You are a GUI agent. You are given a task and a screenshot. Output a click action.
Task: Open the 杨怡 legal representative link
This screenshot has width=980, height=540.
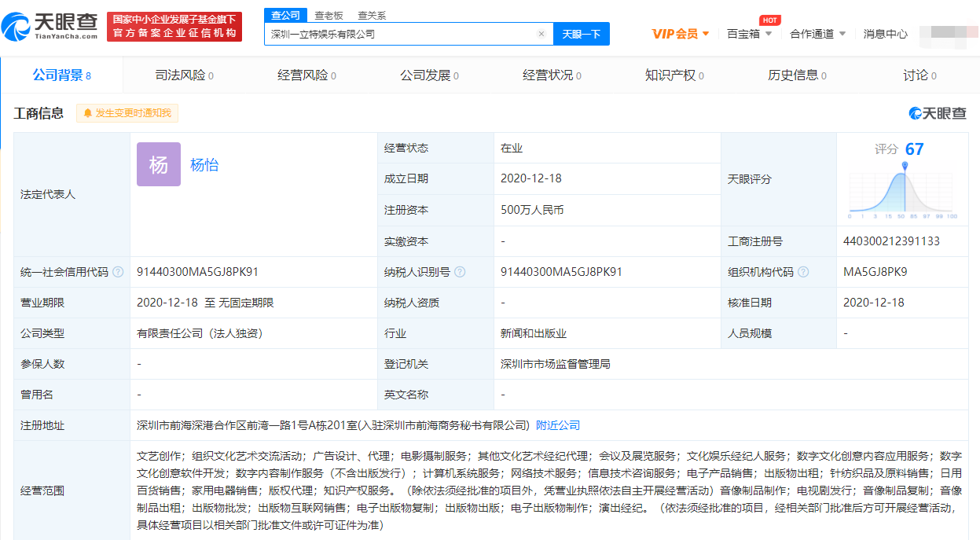[204, 165]
